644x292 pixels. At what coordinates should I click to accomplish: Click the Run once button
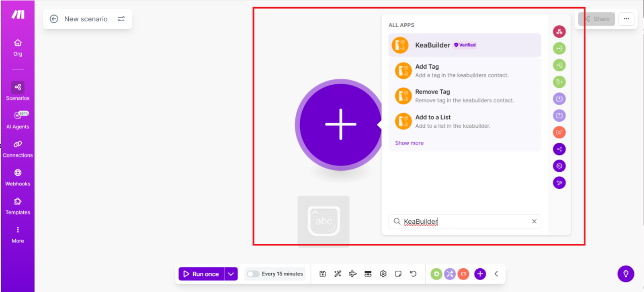tap(201, 274)
